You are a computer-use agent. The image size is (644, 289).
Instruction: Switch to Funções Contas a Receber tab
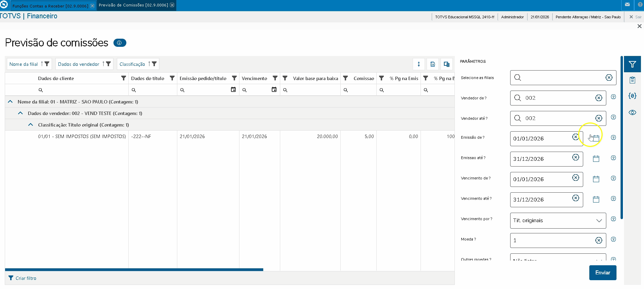(50, 6)
